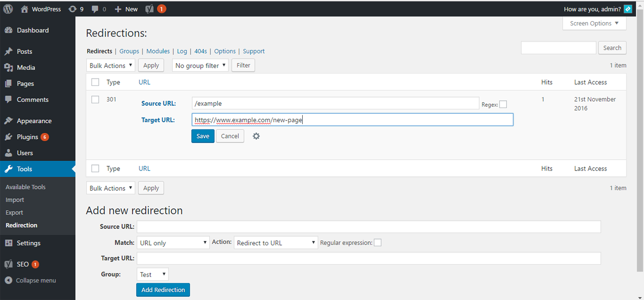Open the Match dropdown set to URL only
644x300 pixels.
click(173, 242)
